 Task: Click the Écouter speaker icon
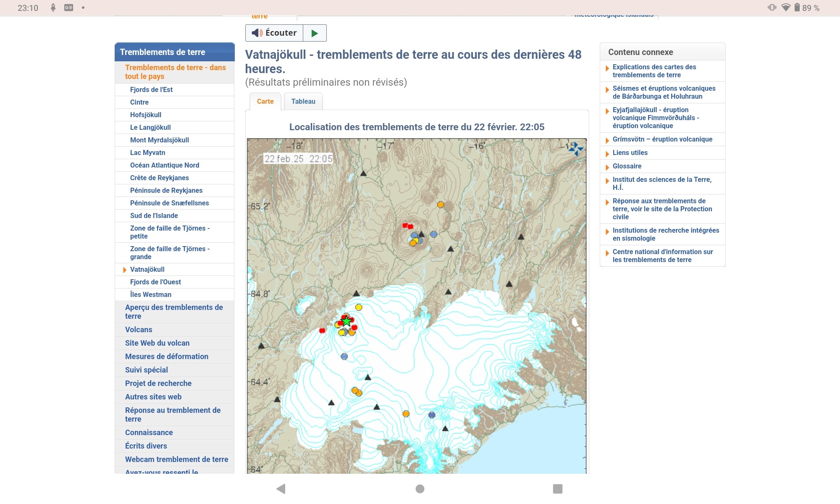[257, 33]
